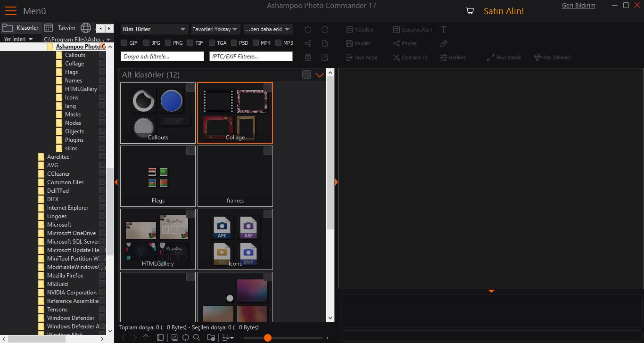Click the Kaydet save button
644x343 pixels.
(x=359, y=43)
